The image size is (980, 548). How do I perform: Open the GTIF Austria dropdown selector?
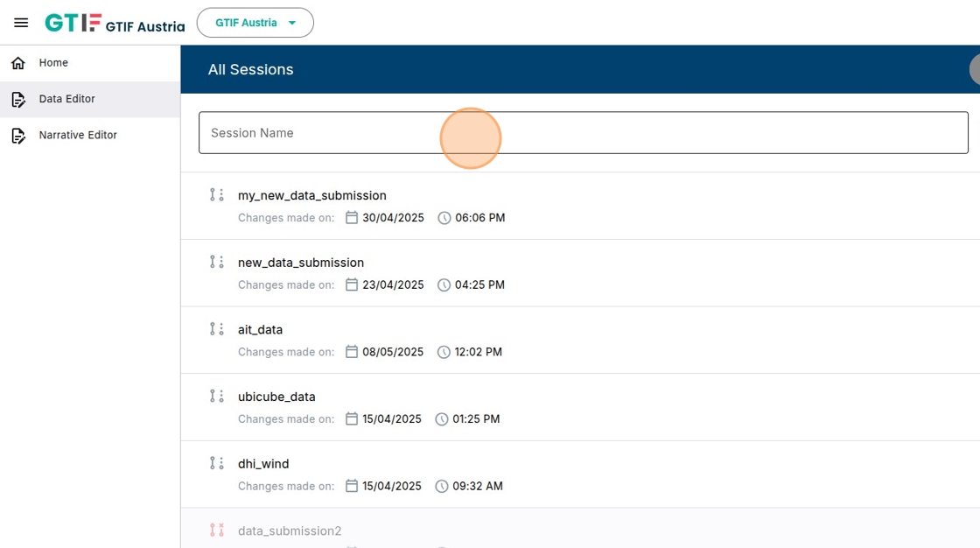255,23
